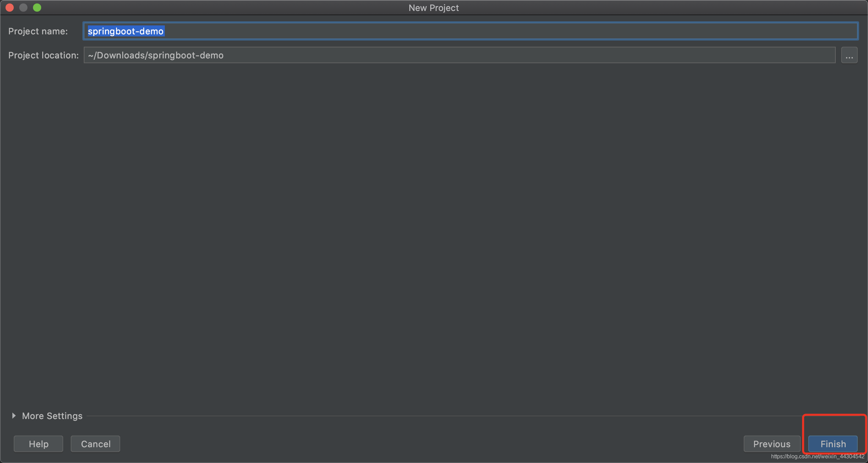This screenshot has width=868, height=463.
Task: Click the Previous button to go back
Action: tap(771, 443)
